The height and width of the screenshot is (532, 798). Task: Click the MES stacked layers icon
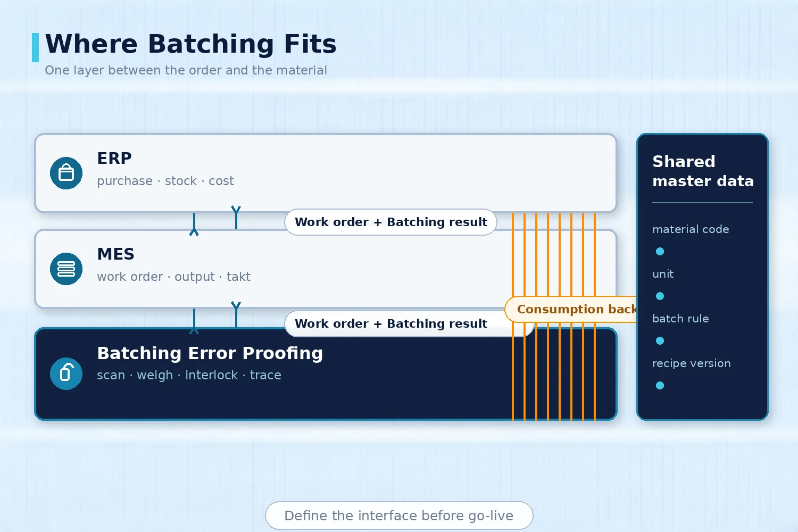pyautogui.click(x=66, y=269)
